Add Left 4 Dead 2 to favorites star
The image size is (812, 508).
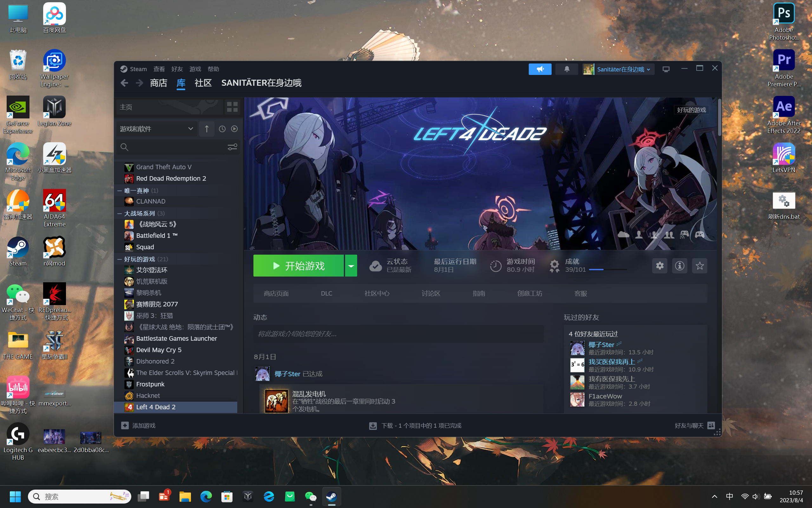(700, 266)
